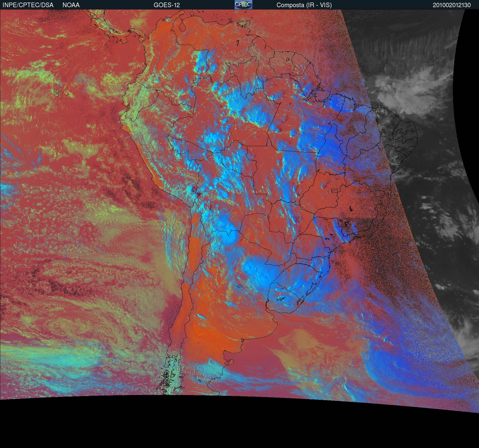
Task: Click the 'Composta (IR - VIS)' title
Action: pos(304,5)
